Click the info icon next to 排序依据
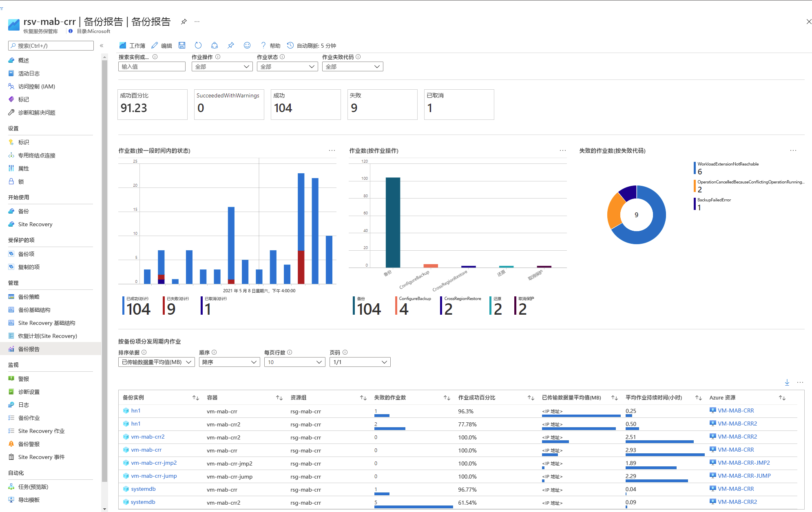 pyautogui.click(x=144, y=352)
